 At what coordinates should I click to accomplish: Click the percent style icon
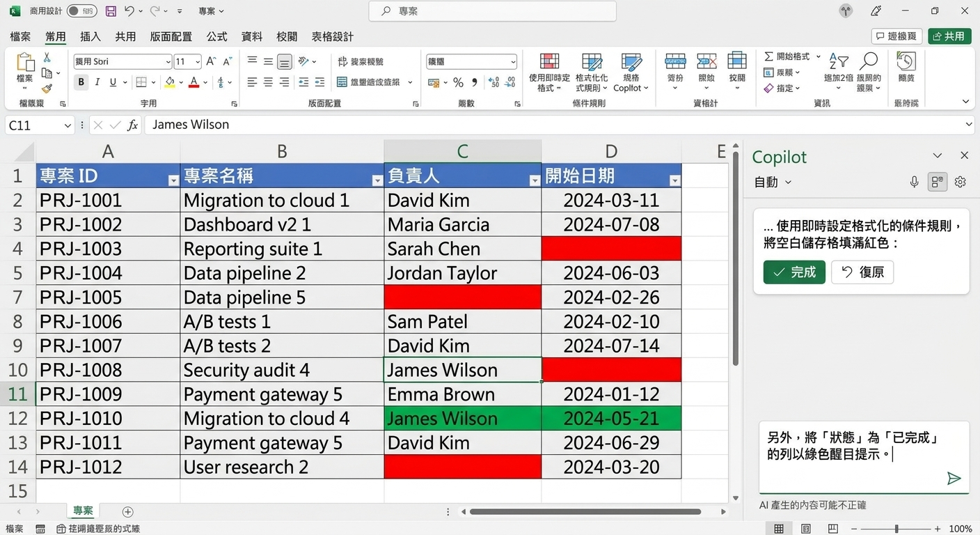(458, 82)
